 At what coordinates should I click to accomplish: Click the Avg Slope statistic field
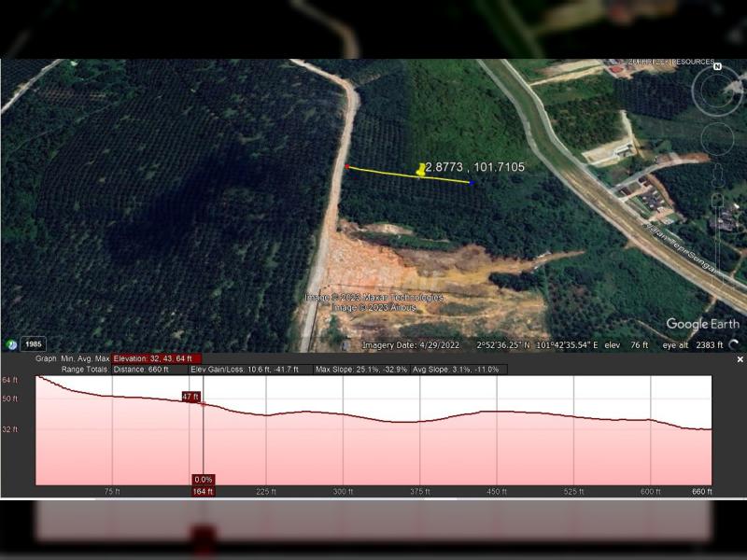456,370
